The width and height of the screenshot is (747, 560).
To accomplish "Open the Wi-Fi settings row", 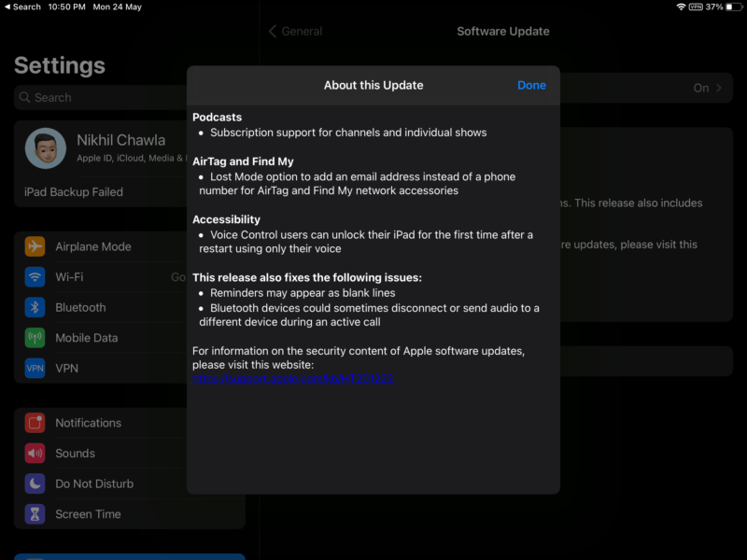I will point(101,276).
